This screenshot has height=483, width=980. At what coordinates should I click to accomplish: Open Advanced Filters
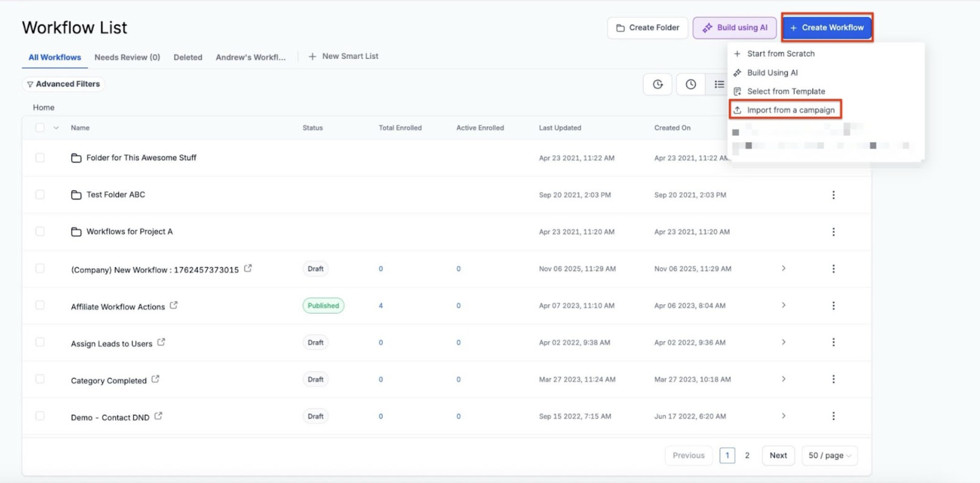[64, 84]
